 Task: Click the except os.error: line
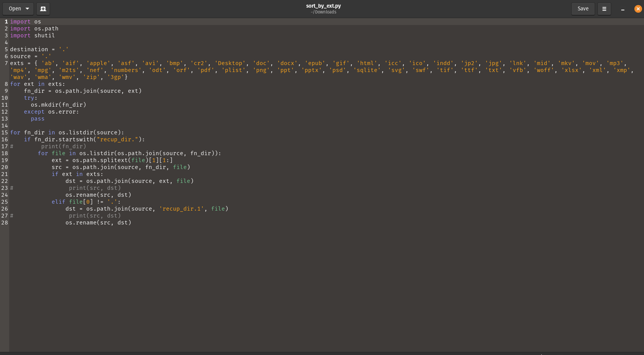click(x=51, y=112)
